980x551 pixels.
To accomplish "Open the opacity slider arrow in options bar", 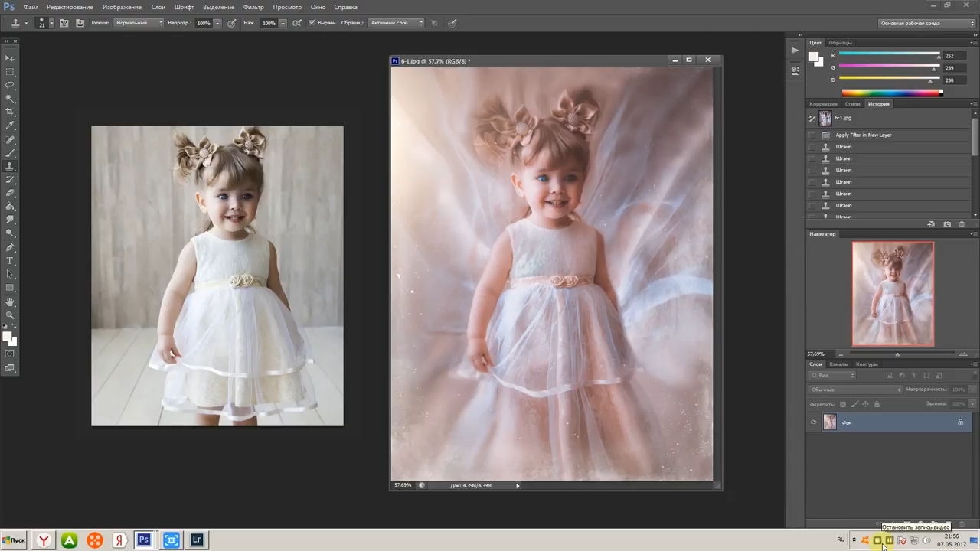I will point(217,23).
